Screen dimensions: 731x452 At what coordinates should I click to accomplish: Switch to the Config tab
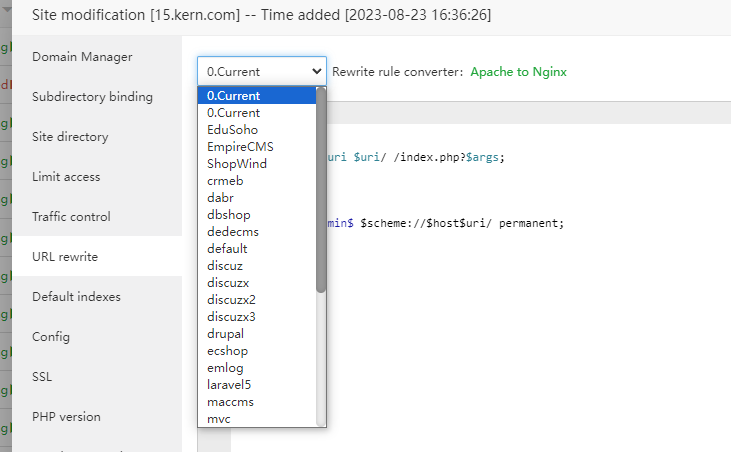coord(51,337)
